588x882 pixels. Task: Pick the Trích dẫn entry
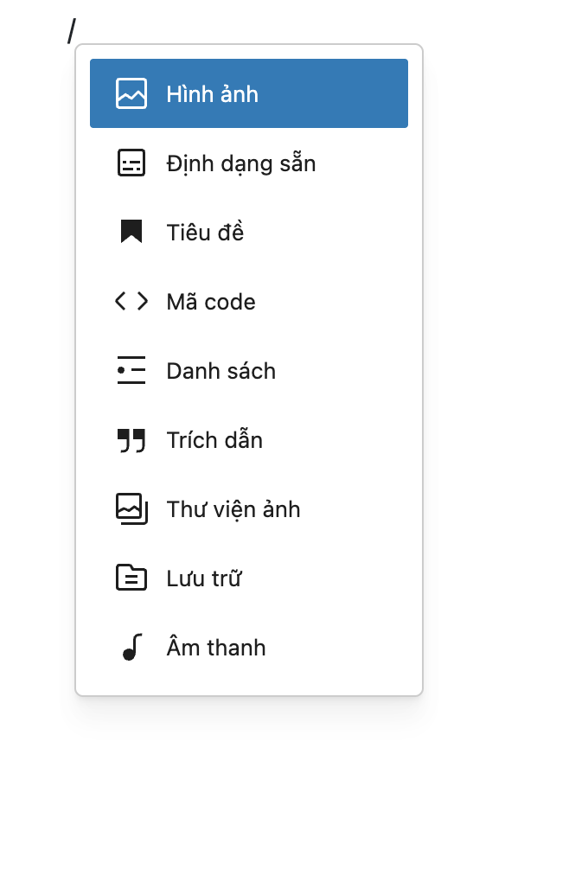[249, 440]
